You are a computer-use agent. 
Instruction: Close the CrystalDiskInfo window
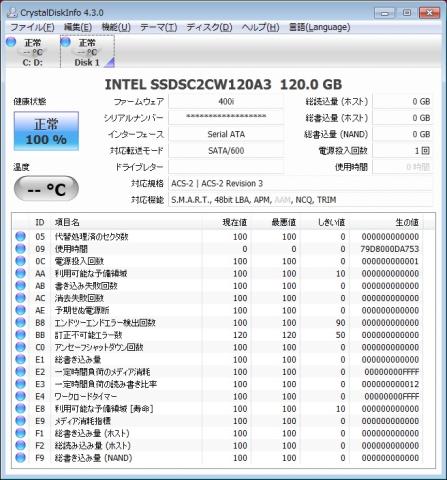pos(429,13)
